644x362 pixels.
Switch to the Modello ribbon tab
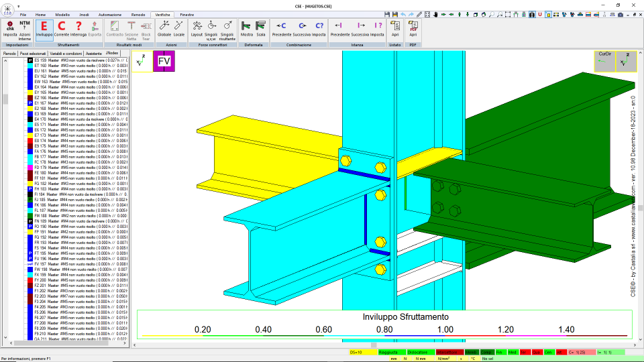62,15
